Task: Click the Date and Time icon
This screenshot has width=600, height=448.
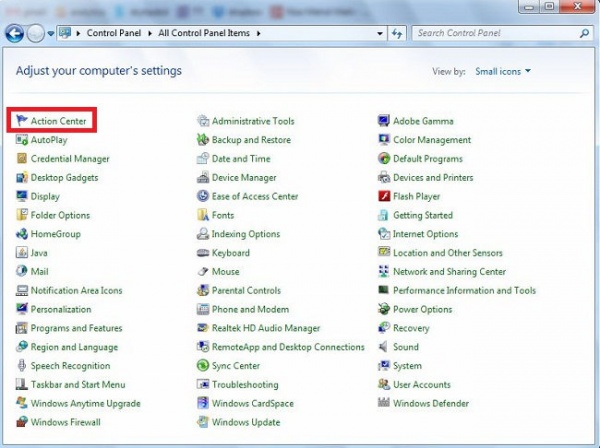Action: [202, 158]
